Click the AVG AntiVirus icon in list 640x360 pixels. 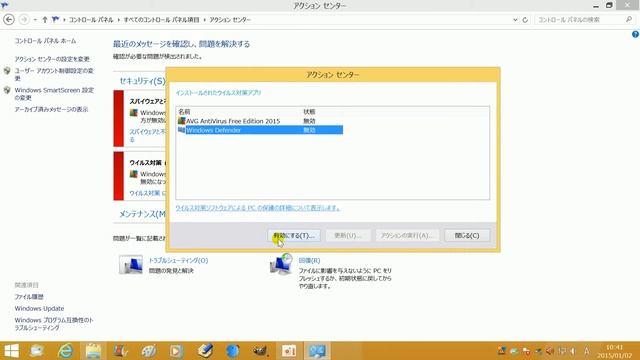182,121
